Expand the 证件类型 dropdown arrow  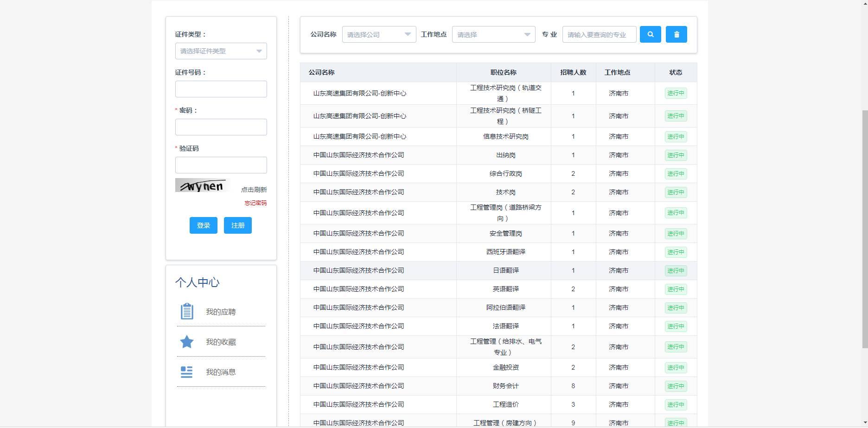coord(258,51)
